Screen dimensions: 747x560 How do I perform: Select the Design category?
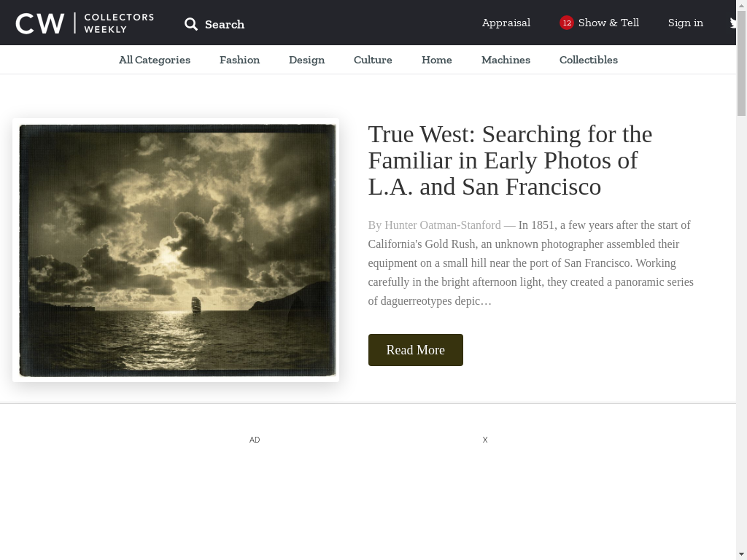[x=307, y=60]
